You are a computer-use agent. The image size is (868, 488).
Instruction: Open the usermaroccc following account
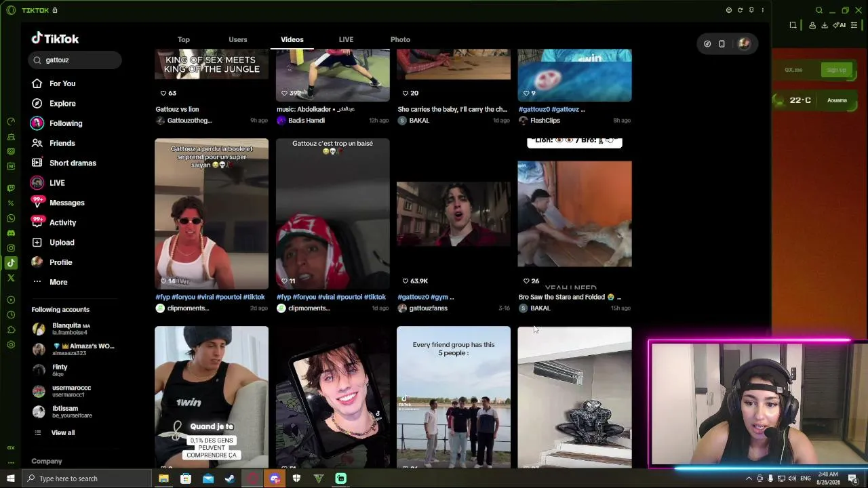click(62, 391)
